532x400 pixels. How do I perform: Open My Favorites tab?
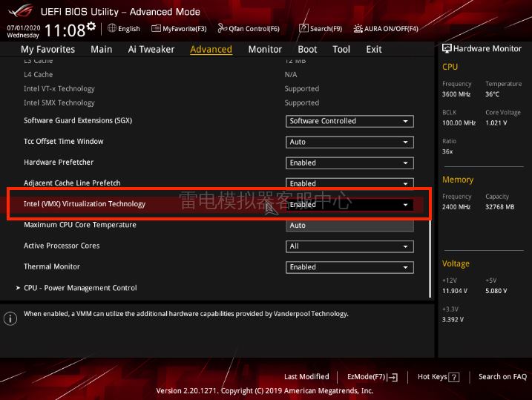pyautogui.click(x=47, y=50)
